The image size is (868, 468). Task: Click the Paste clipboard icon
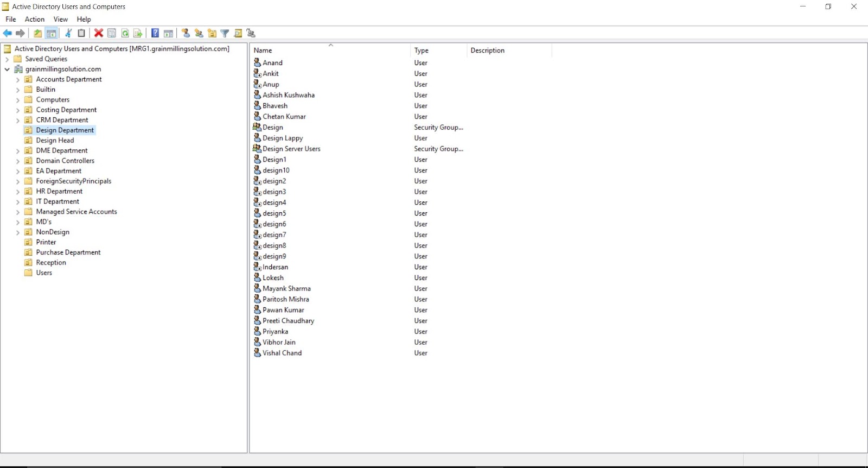[x=81, y=33]
